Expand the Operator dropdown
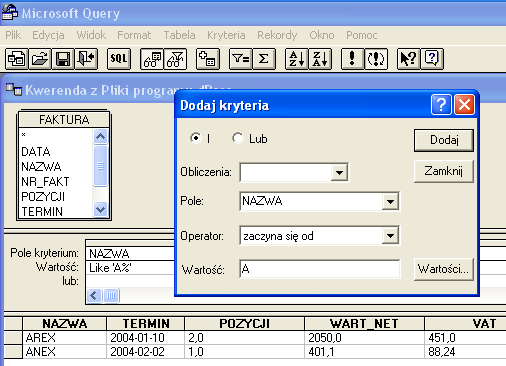Viewport: 506px width, 366px height. tap(390, 236)
